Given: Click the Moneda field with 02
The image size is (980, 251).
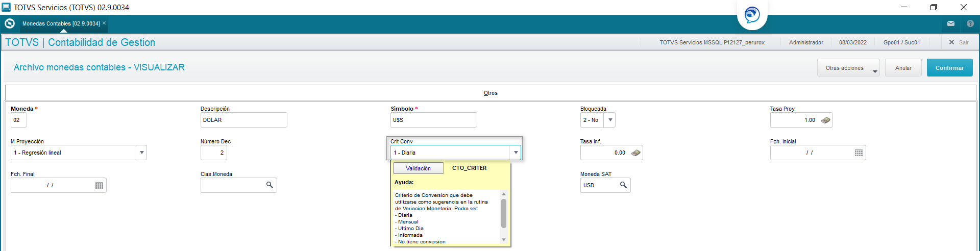Looking at the screenshot, I should tap(19, 120).
